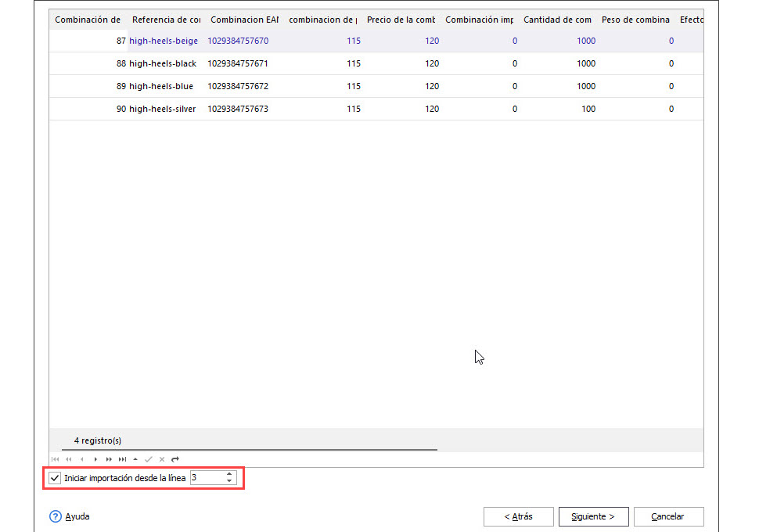Screen dimensions: 759x532
Task: Go to next record arrow
Action: [95, 459]
